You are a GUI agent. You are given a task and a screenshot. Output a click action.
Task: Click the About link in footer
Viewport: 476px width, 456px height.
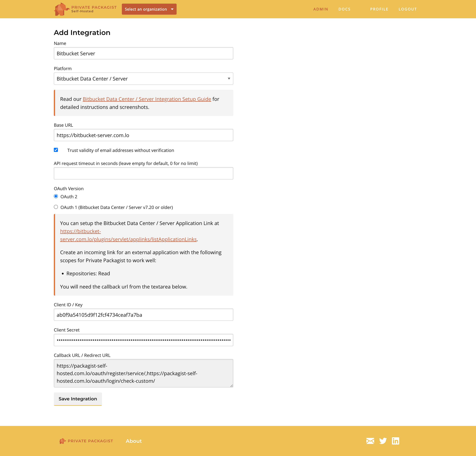[x=134, y=441]
